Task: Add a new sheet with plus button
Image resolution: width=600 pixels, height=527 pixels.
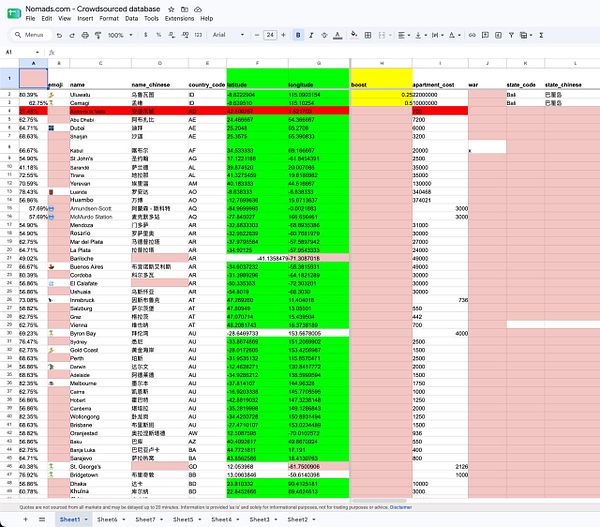Action: coord(25,519)
